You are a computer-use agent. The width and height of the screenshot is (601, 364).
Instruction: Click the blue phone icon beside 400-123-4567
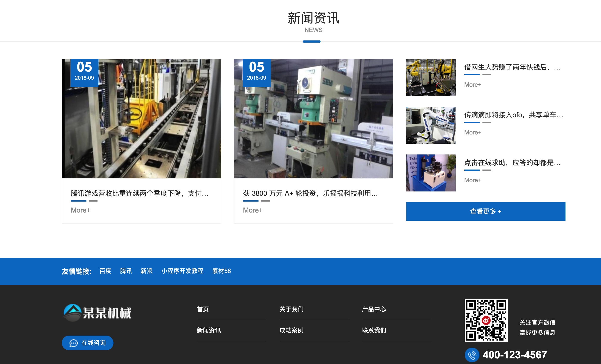click(472, 355)
